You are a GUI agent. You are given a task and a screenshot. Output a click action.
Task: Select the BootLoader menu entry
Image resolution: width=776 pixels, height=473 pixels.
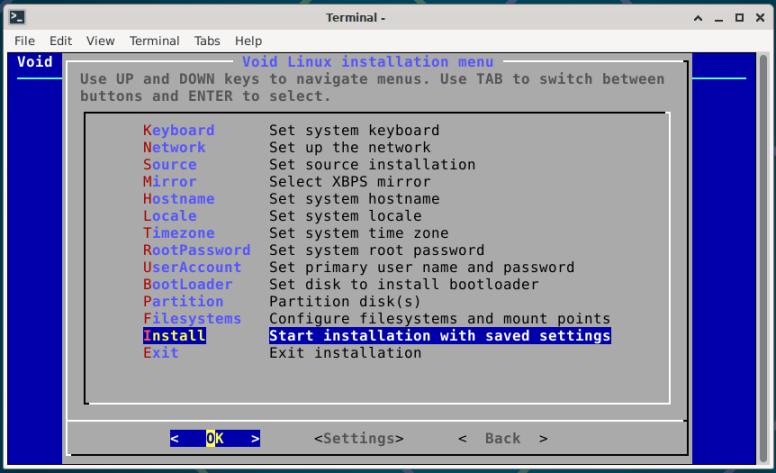point(188,284)
